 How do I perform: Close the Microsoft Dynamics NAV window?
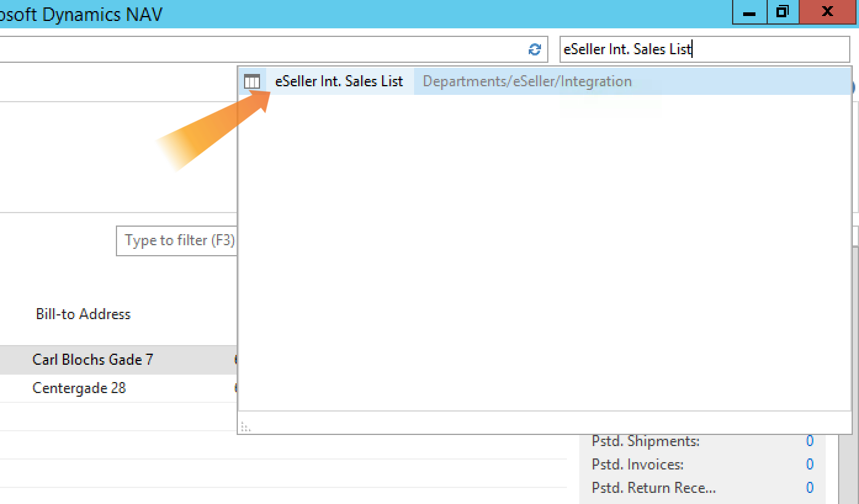[x=827, y=12]
